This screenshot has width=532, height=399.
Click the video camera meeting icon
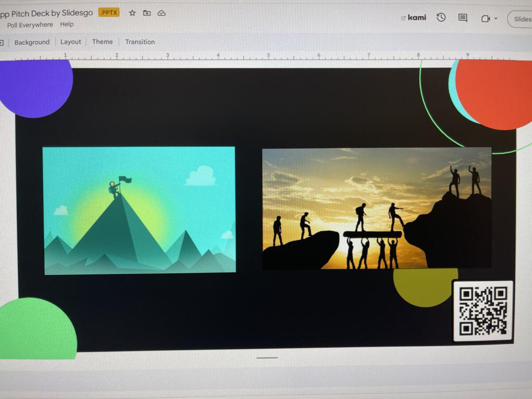pos(485,19)
